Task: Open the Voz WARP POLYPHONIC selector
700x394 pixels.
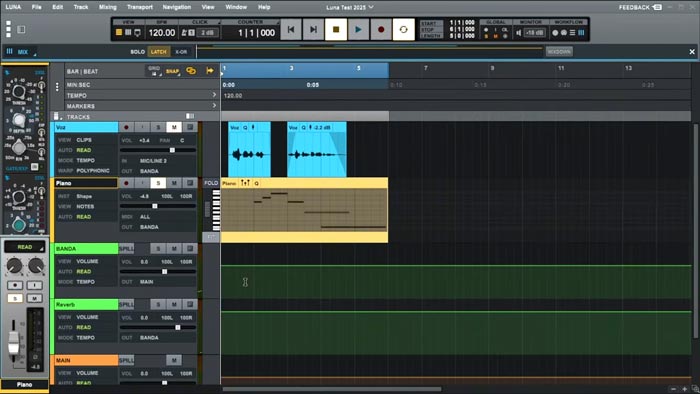Action: tap(93, 171)
